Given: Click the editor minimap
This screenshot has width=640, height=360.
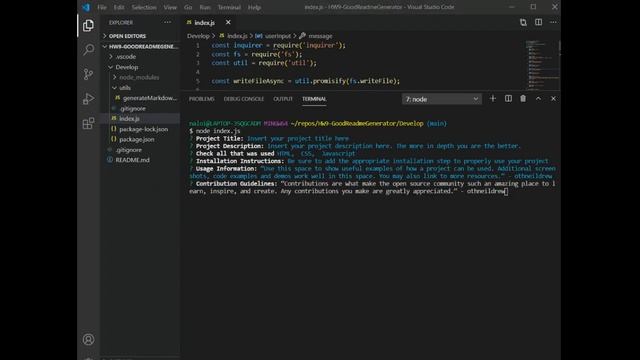Looking at the screenshot, I should click(542, 64).
